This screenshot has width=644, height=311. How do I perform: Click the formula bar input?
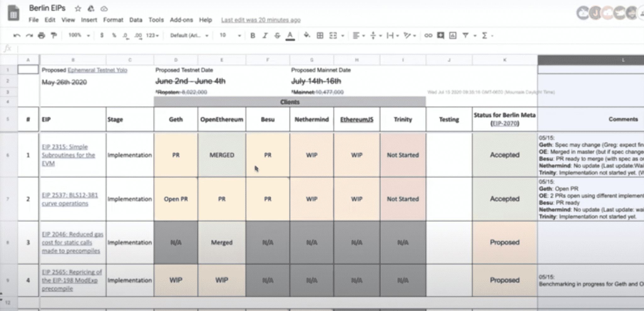click(330, 49)
